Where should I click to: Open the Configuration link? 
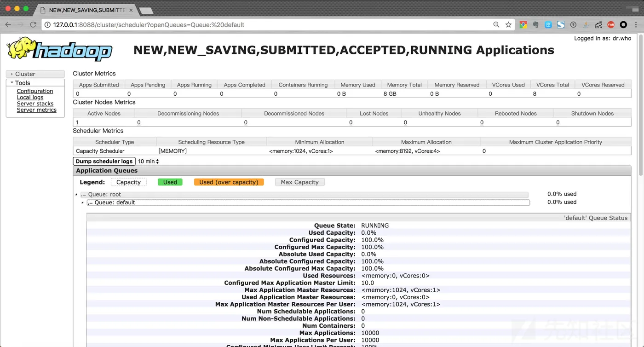35,91
